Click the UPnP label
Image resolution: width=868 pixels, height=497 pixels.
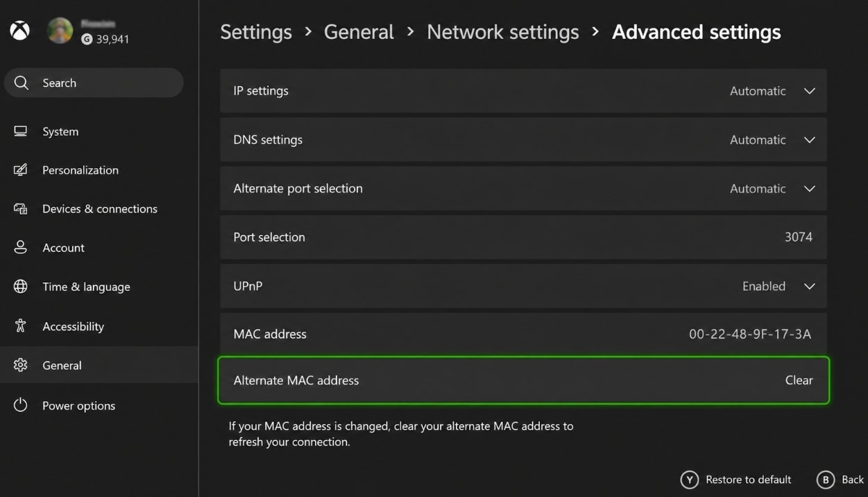tap(248, 286)
